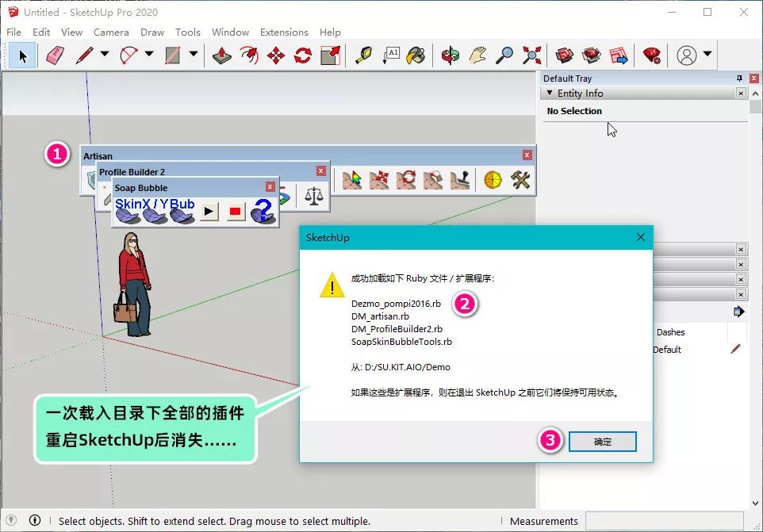Select the Rotate tool

pyautogui.click(x=302, y=55)
